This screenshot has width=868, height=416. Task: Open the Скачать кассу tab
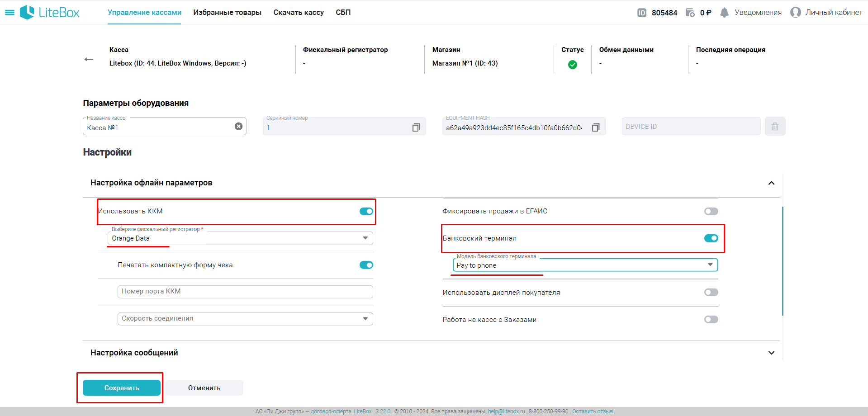(299, 13)
